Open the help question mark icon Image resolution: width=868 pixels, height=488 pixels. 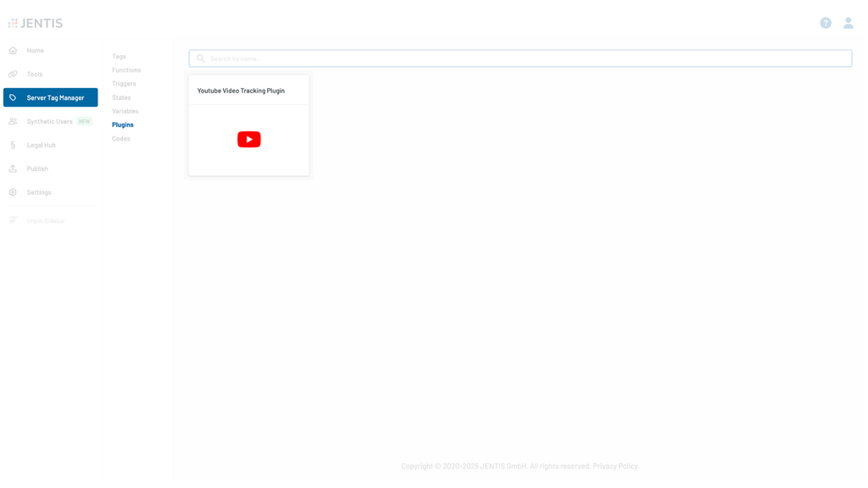point(826,23)
